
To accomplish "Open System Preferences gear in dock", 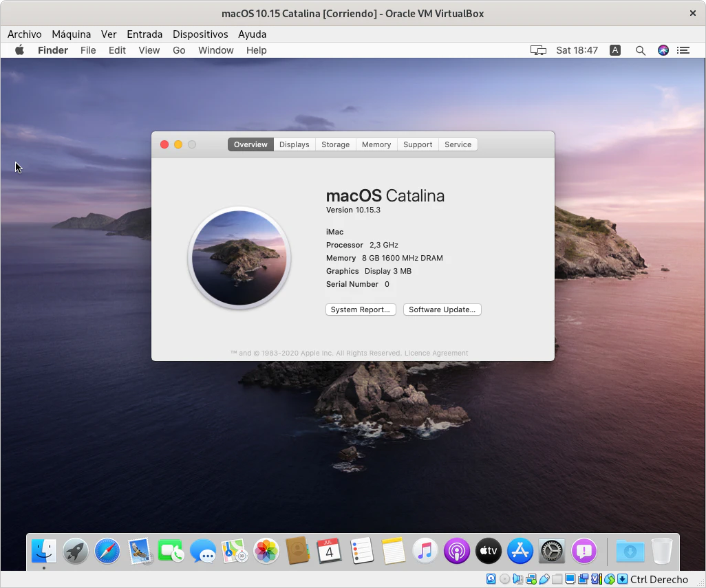I will pos(552,551).
